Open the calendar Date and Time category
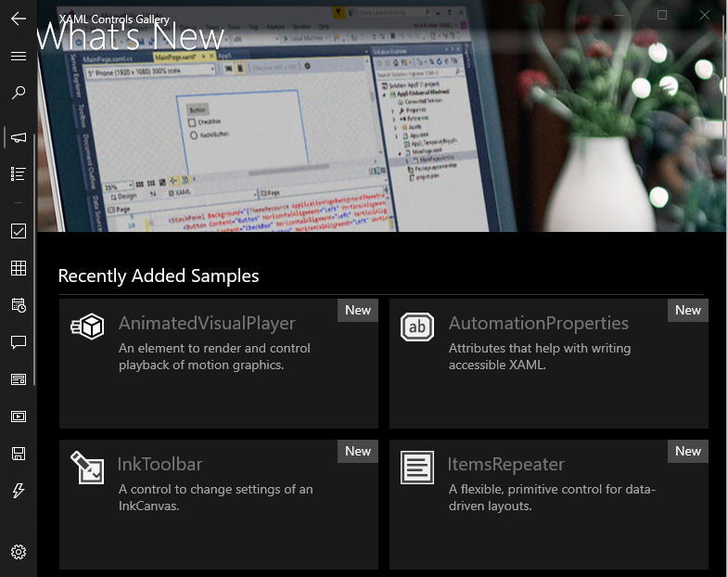 [19, 305]
